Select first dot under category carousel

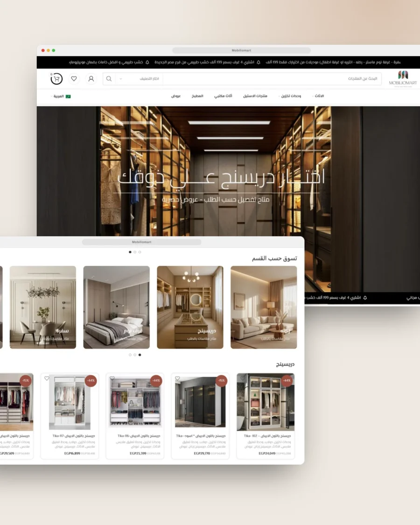(130, 355)
